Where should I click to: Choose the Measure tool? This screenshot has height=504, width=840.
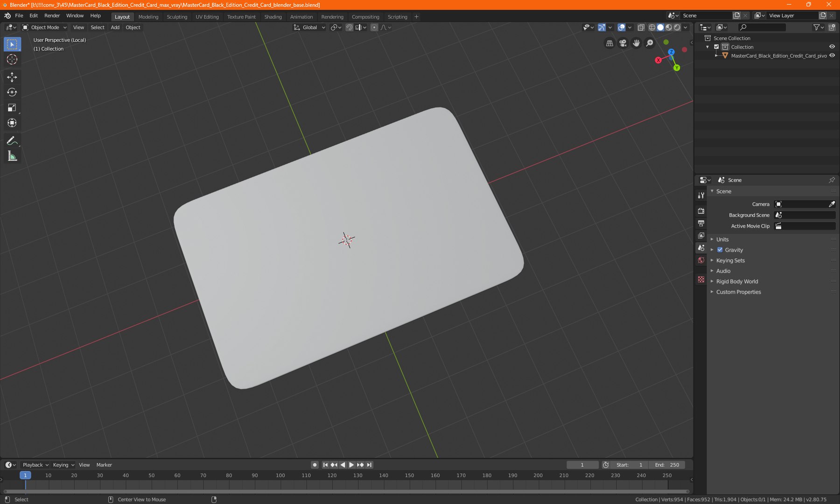[x=12, y=156]
